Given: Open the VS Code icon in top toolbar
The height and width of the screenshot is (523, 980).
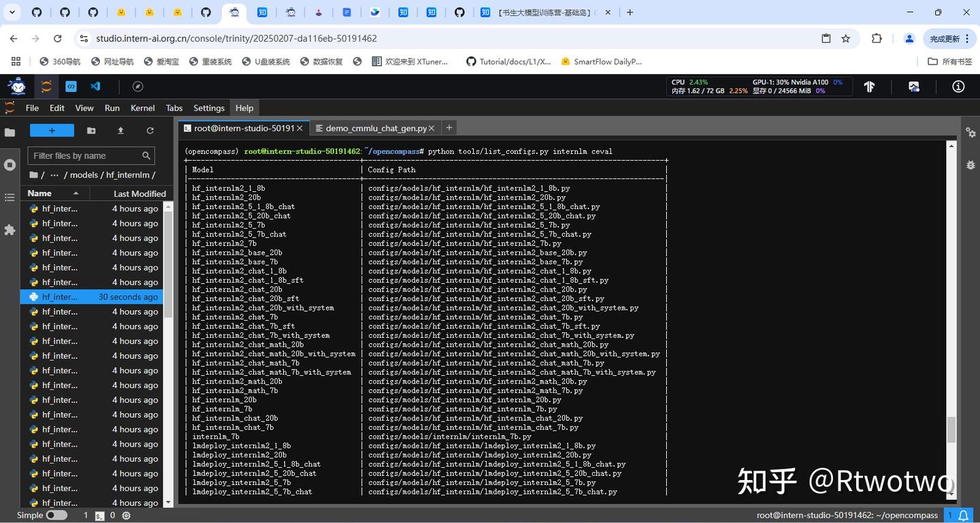Looking at the screenshot, I should tap(95, 86).
